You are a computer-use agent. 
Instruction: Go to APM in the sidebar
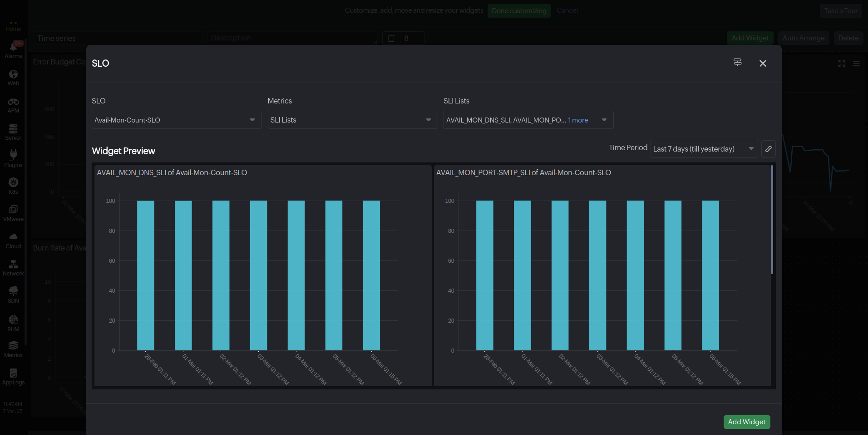(13, 105)
